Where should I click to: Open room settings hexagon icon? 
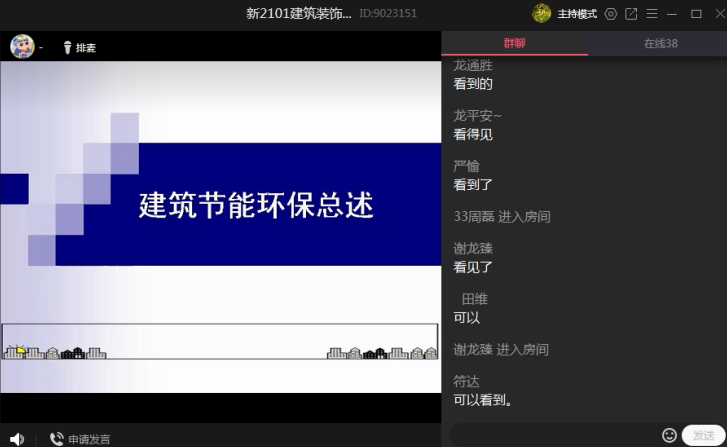click(611, 14)
